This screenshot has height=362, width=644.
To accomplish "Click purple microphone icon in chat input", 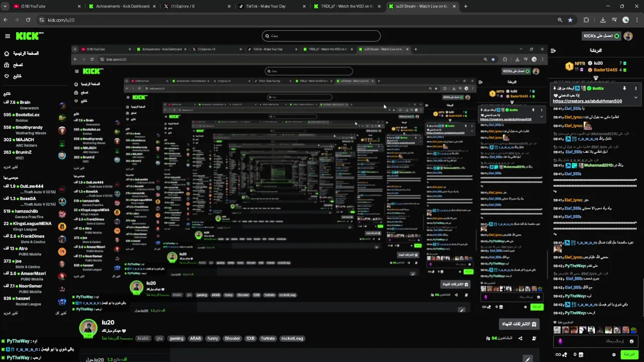I will 560,341.
